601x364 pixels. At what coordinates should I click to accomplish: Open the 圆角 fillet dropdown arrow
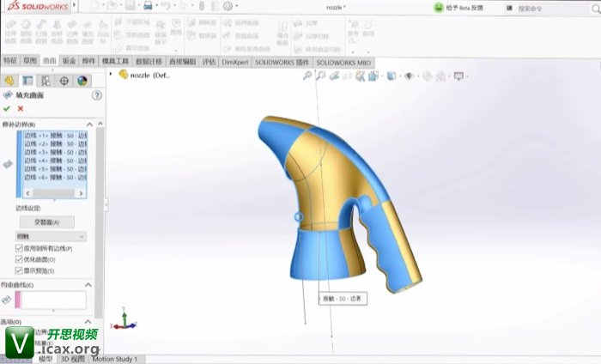176,50
